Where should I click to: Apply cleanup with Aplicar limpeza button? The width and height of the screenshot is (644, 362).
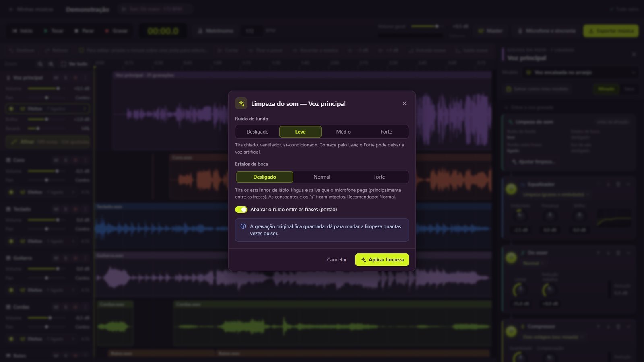point(382,260)
